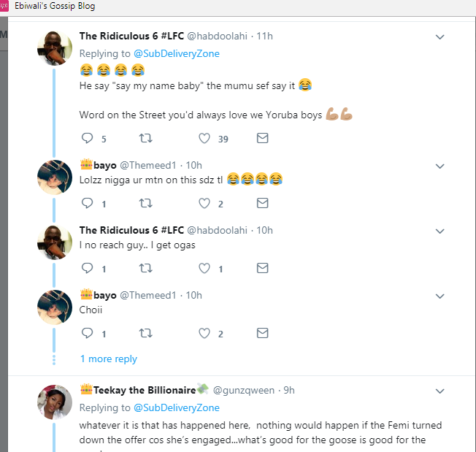Retweet the "say my name baby" tweet

146,139
